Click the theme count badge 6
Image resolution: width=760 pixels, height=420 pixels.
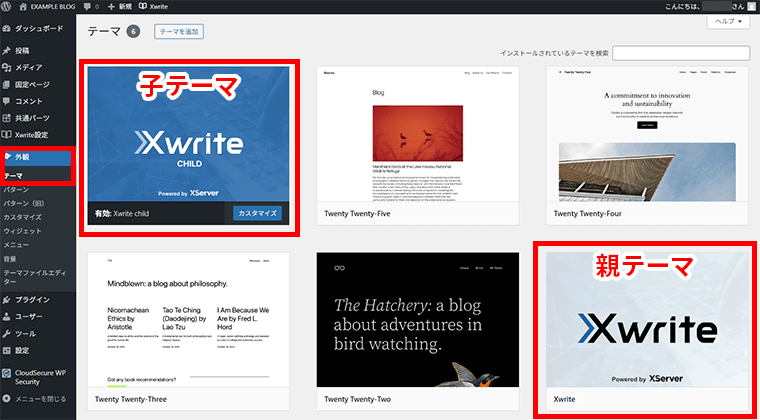[x=133, y=32]
